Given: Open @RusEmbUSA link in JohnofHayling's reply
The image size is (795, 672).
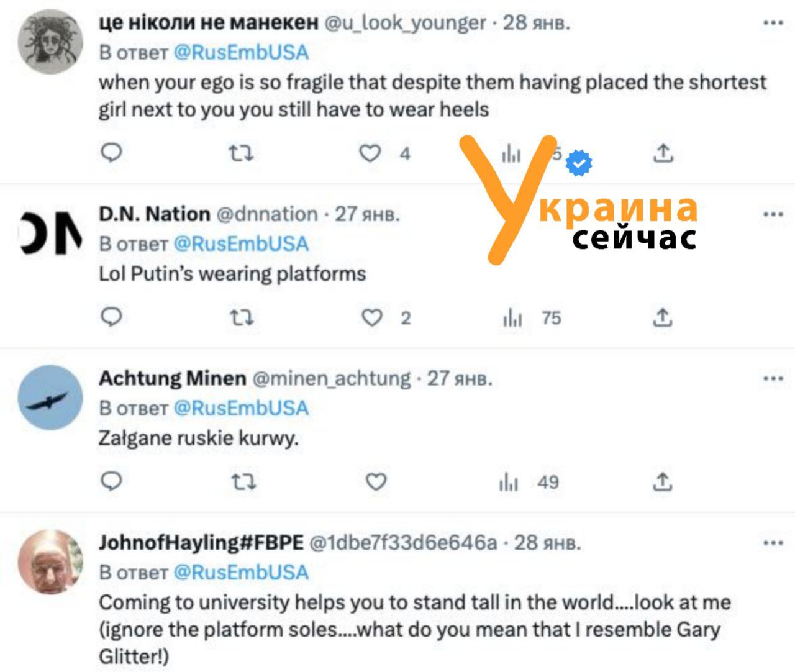Looking at the screenshot, I should click(241, 572).
